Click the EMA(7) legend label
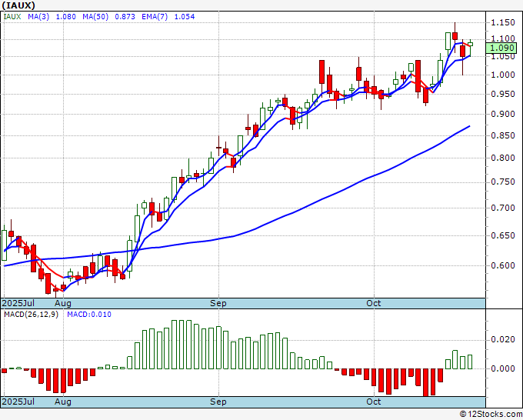The height and width of the screenshot is (420, 523). [x=155, y=17]
